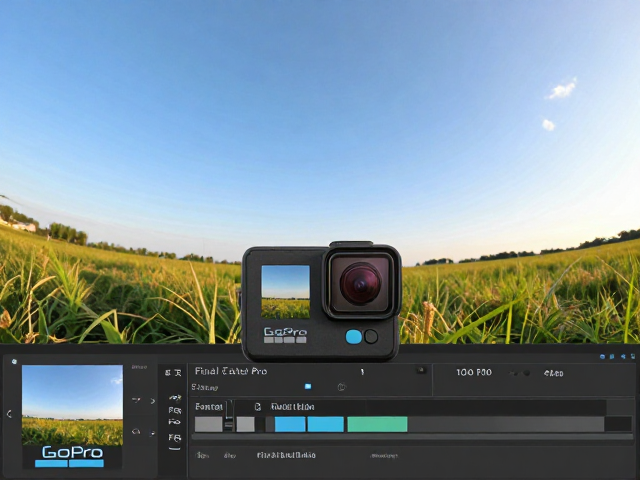The width and height of the screenshot is (640, 480).
Task: Click the right chevron beside the preview
Action: 153,401
